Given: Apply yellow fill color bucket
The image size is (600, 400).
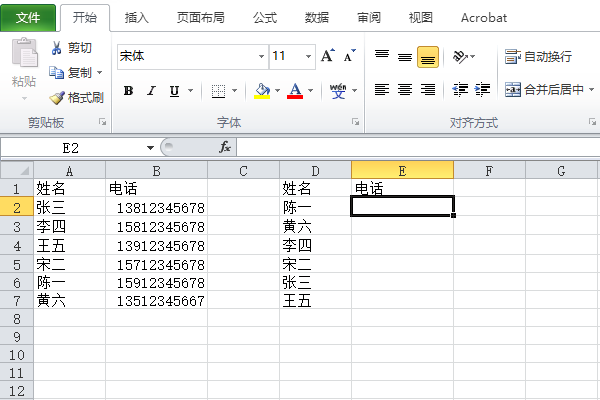Looking at the screenshot, I should coord(262,91).
